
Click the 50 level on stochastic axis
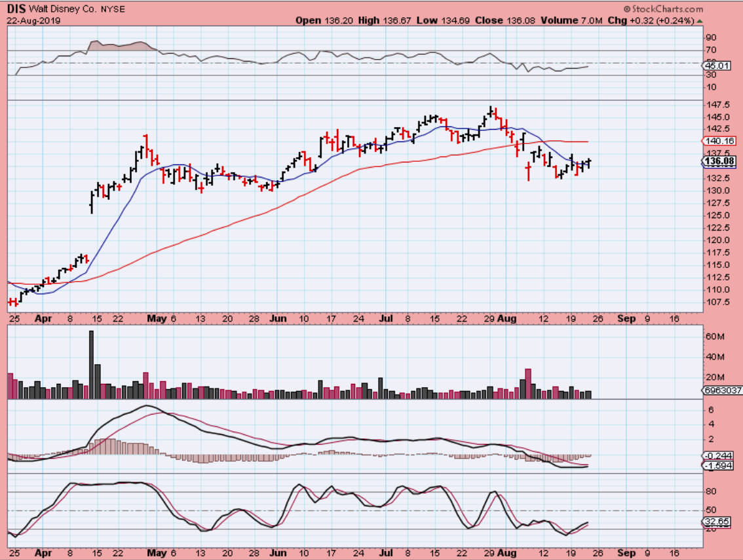coord(711,510)
